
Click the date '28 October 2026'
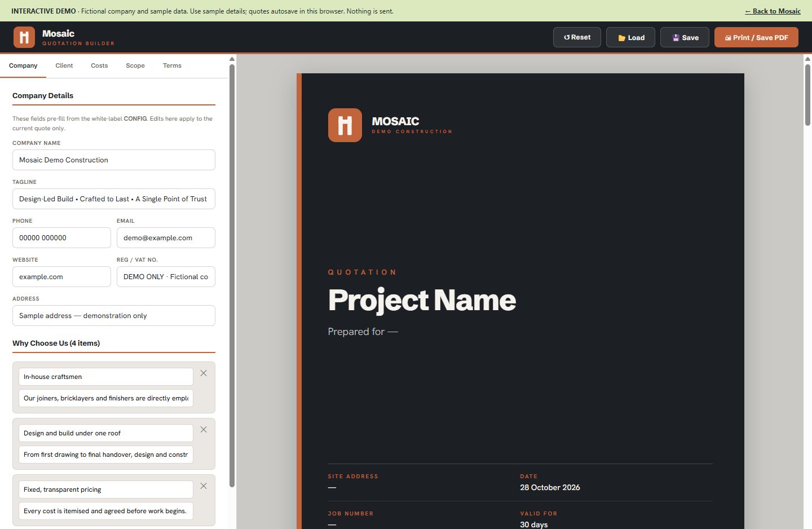click(550, 488)
